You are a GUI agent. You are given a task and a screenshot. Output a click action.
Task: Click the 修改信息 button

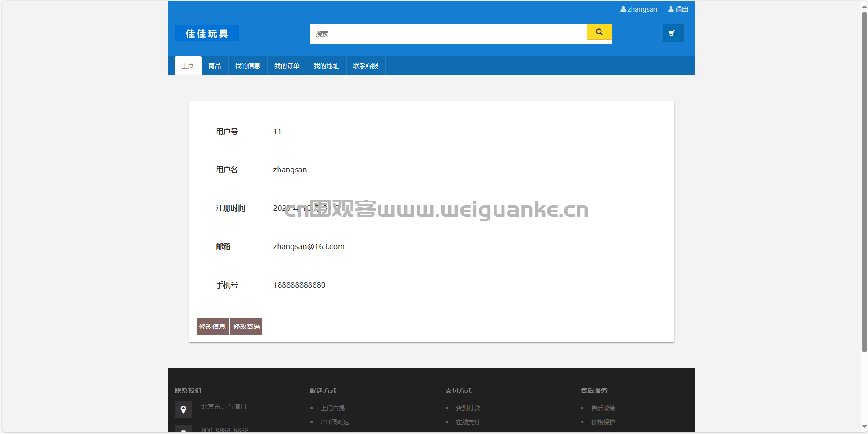tap(212, 327)
